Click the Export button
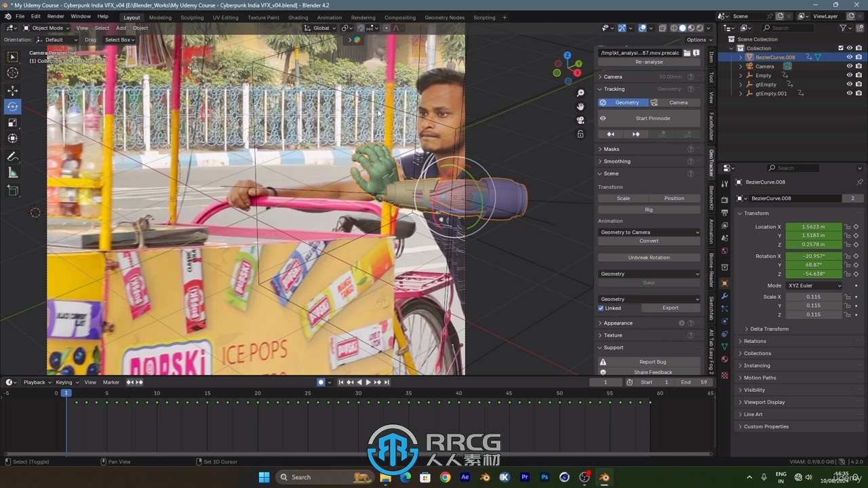868x488 pixels. pos(670,308)
